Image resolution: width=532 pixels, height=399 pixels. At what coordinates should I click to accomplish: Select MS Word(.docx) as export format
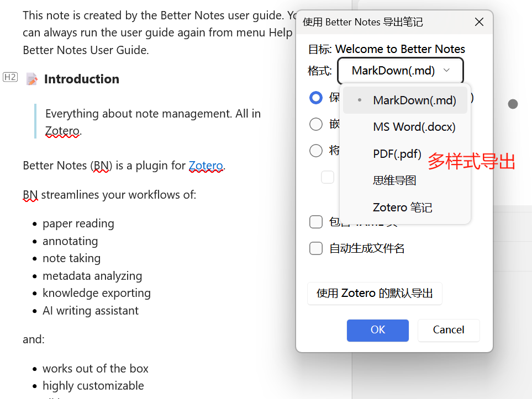click(x=414, y=126)
